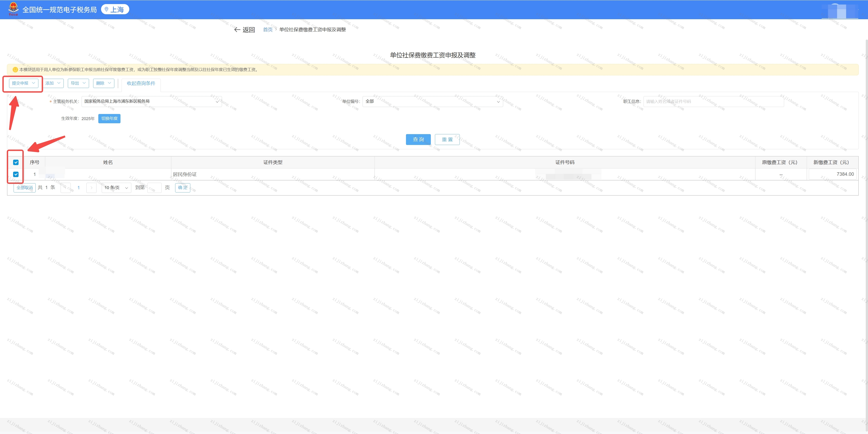Click the 全部取消 button
Image resolution: width=868 pixels, height=434 pixels.
click(x=25, y=188)
